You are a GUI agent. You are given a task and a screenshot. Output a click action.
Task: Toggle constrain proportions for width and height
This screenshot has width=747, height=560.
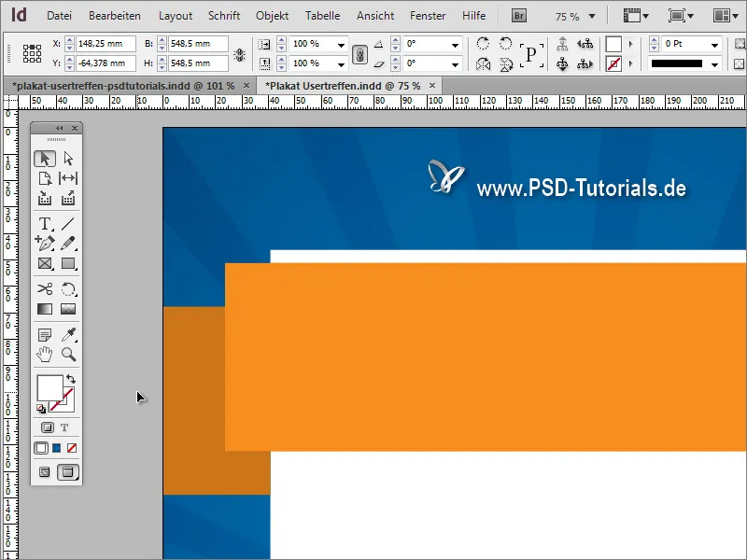[240, 55]
